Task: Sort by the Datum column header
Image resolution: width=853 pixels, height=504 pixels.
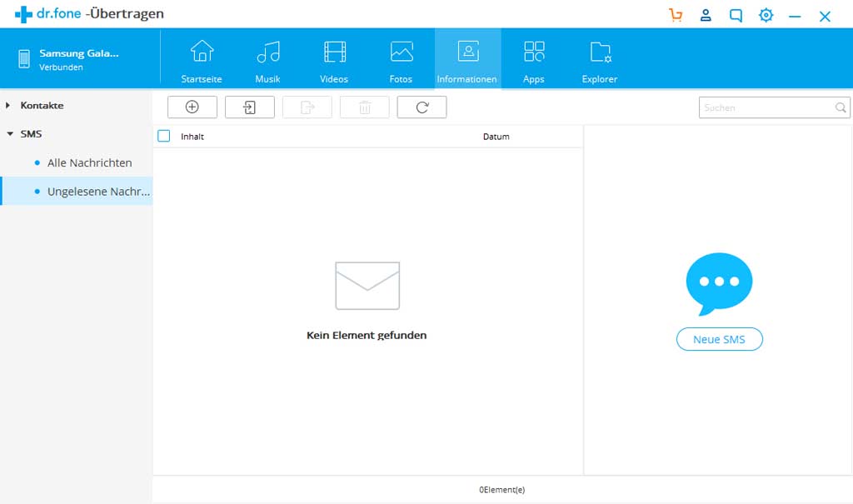Action: [496, 137]
